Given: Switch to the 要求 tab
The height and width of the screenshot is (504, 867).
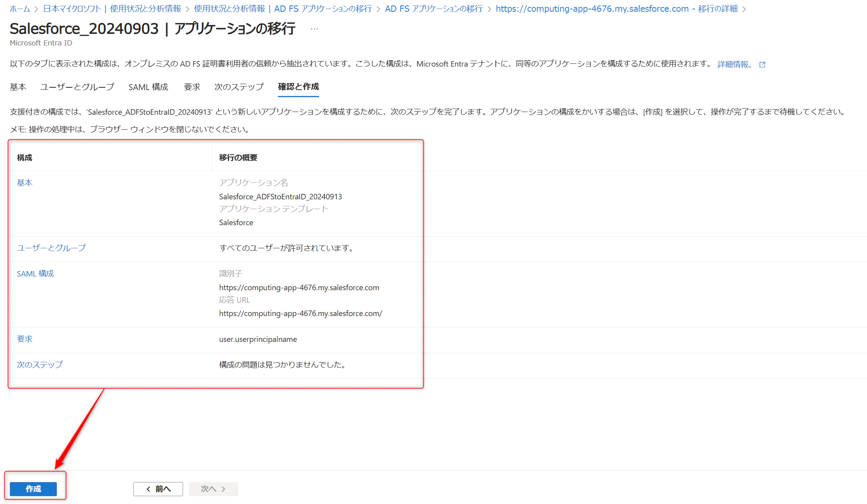Looking at the screenshot, I should (192, 87).
